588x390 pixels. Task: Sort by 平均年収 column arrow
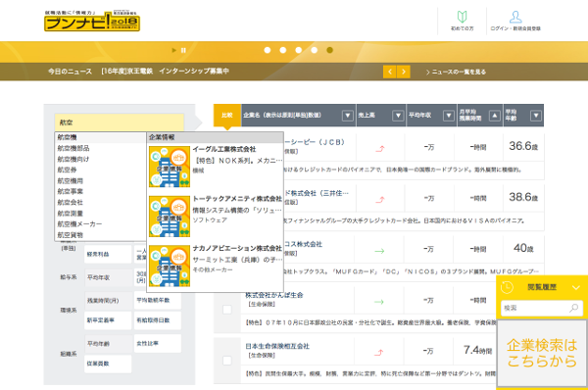tap(449, 116)
